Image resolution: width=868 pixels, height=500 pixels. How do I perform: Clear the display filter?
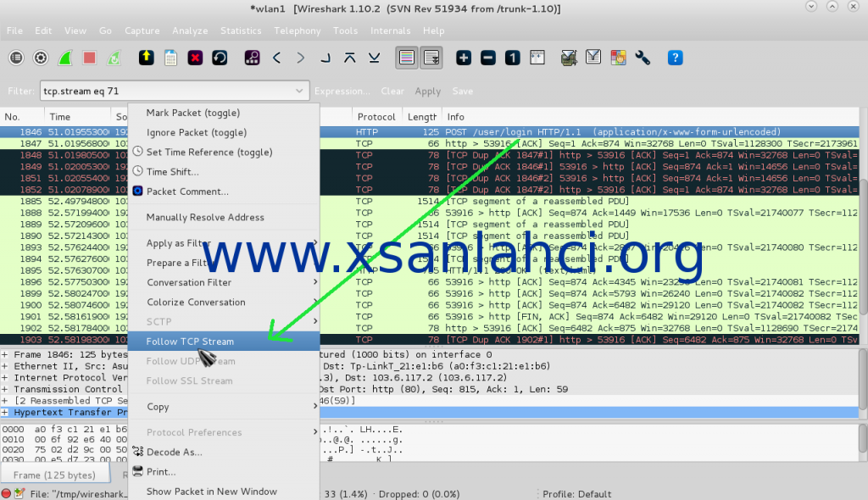[x=392, y=92]
